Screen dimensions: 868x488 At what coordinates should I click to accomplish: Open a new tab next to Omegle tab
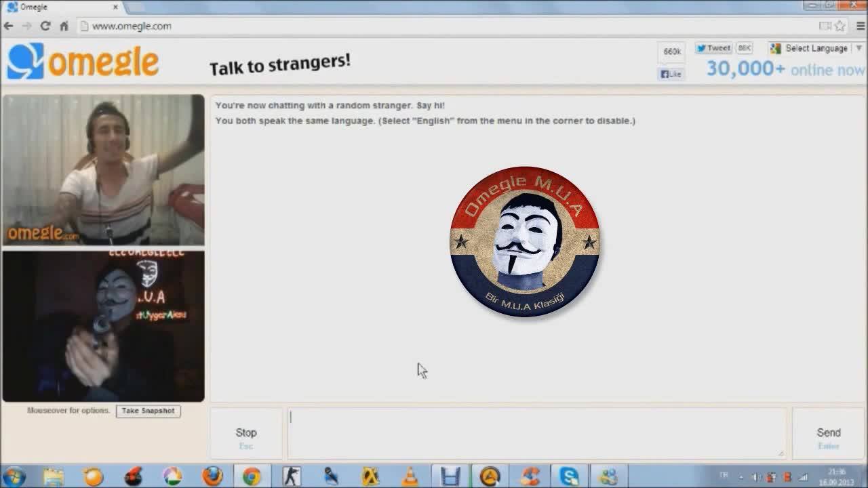click(x=134, y=7)
